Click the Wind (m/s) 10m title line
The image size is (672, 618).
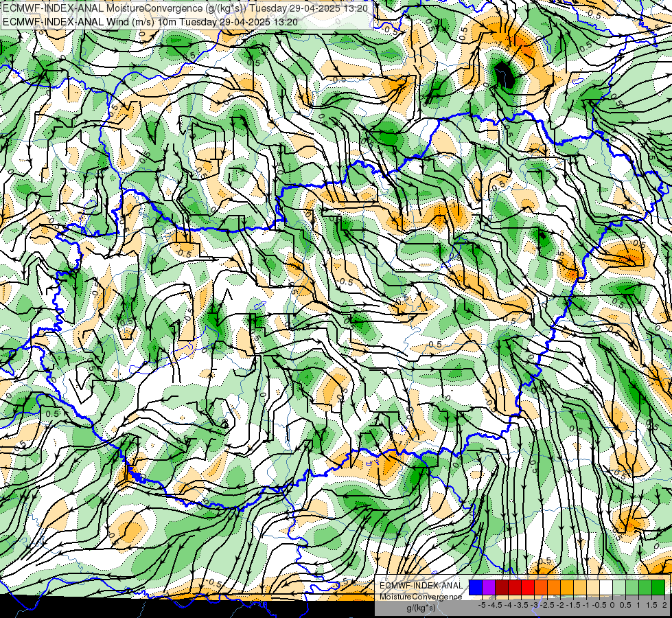150,21
